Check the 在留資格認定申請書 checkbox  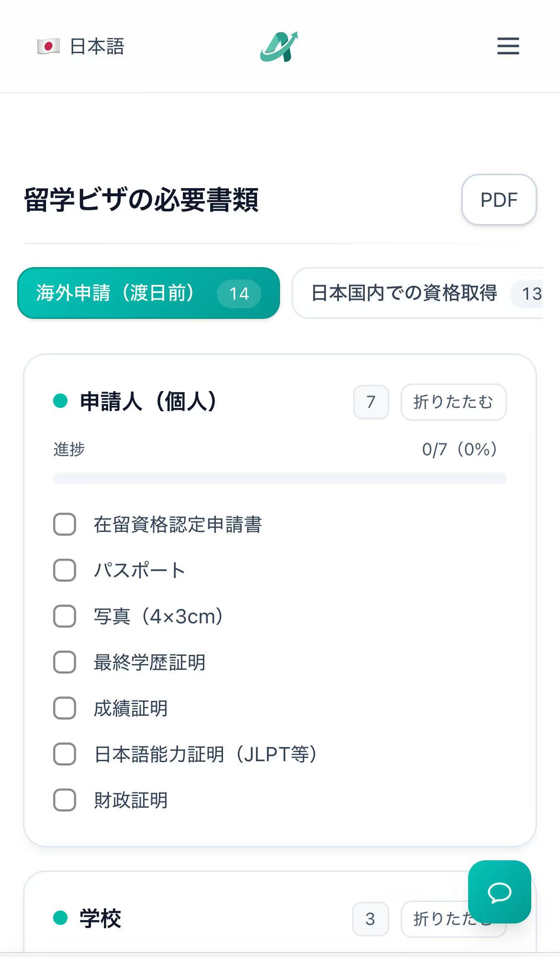[x=65, y=524]
